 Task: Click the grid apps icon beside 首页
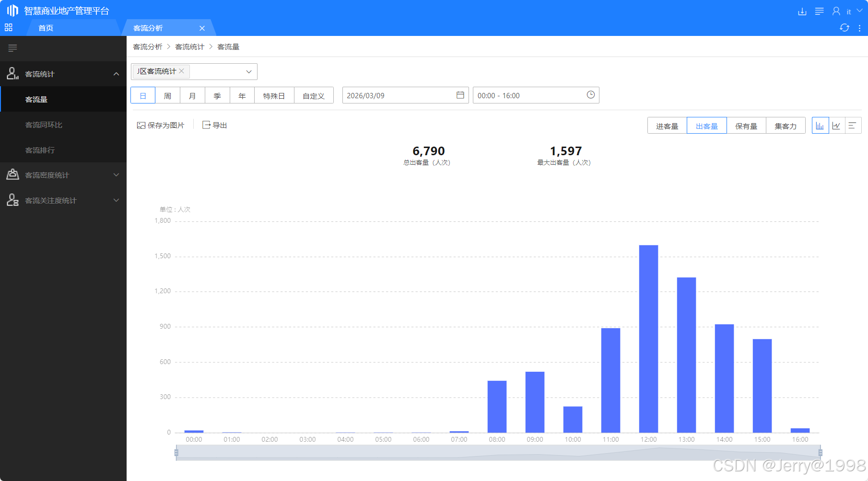pyautogui.click(x=9, y=28)
